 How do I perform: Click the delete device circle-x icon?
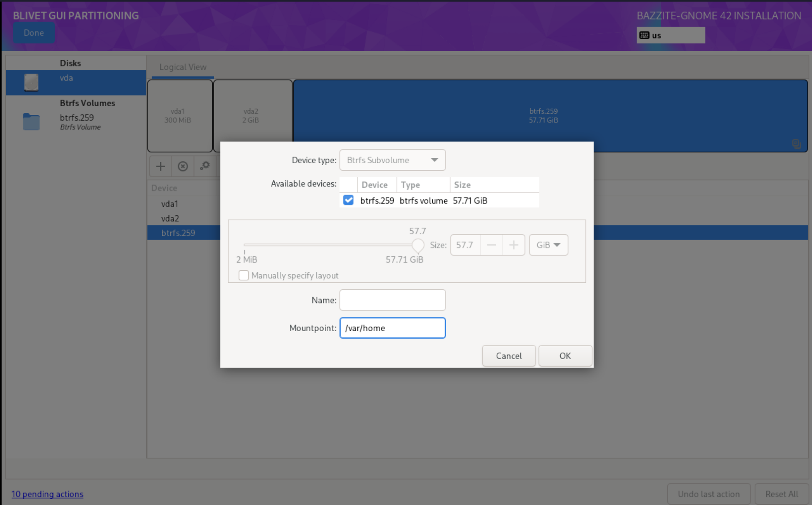pyautogui.click(x=183, y=166)
